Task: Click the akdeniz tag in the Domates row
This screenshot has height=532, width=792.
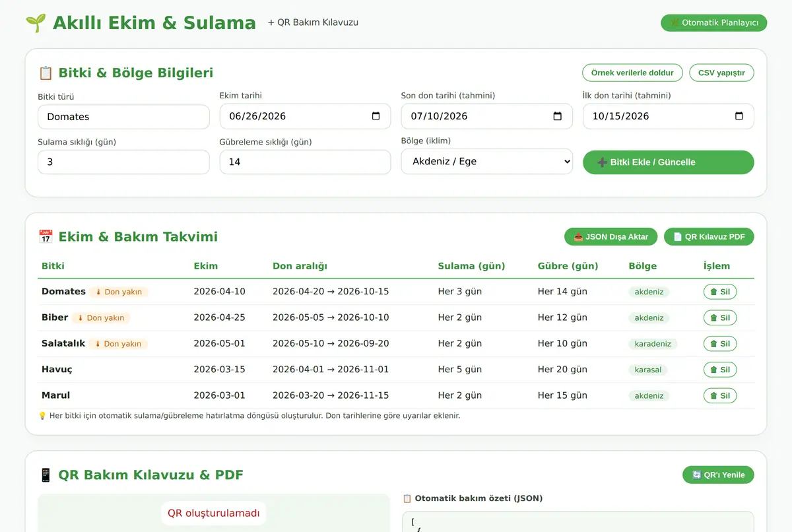Action: click(x=649, y=292)
